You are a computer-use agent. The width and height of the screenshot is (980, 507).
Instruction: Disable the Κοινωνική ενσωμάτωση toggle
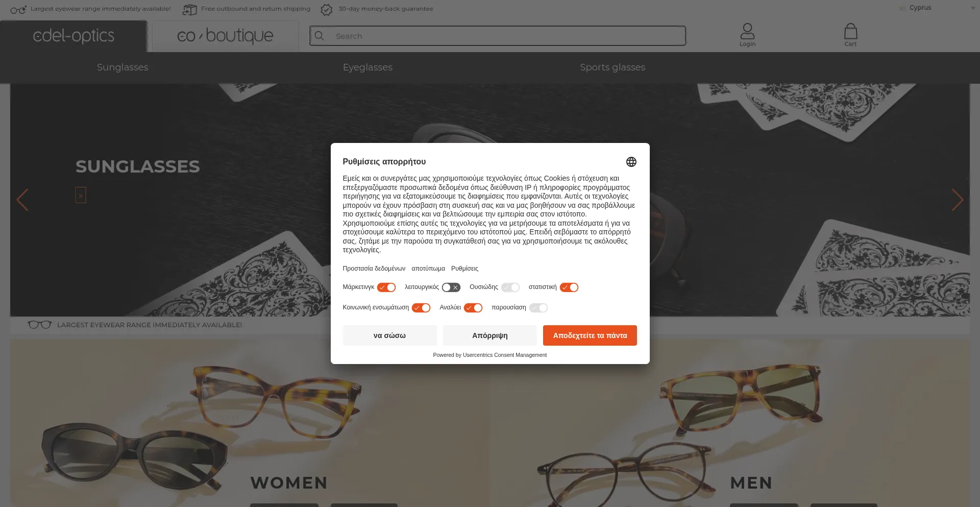tap(421, 308)
